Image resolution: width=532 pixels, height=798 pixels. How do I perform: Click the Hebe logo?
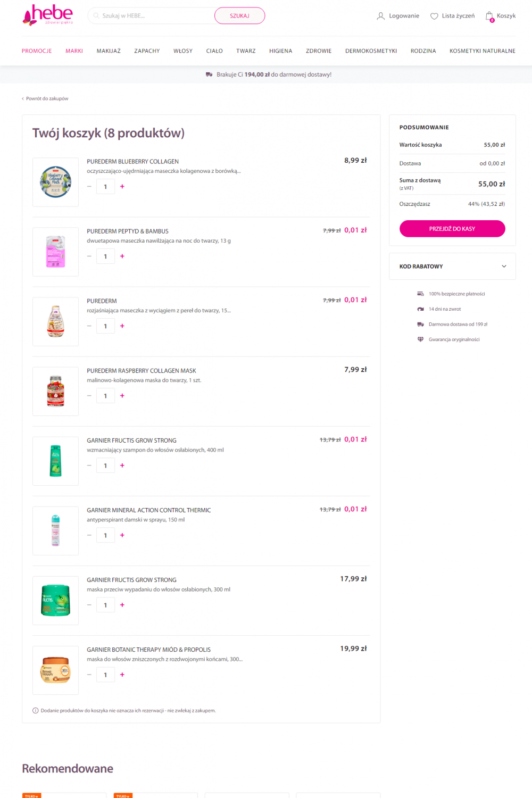48,15
